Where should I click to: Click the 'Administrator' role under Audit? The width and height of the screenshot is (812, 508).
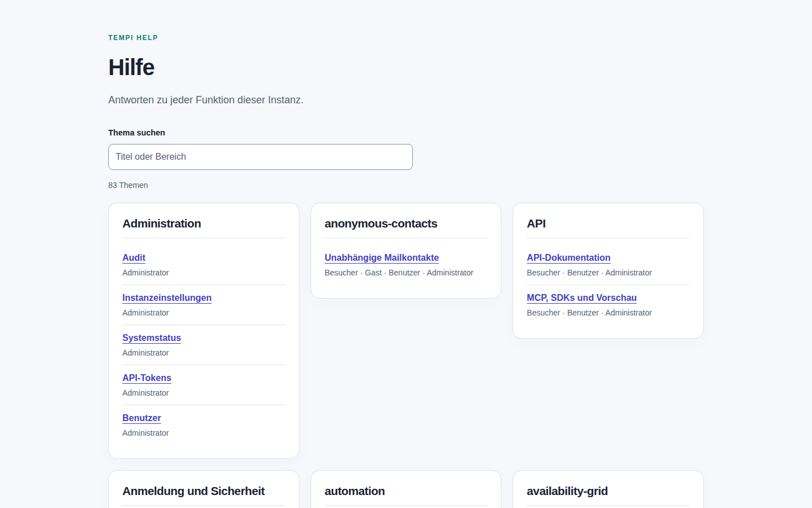[x=145, y=273]
